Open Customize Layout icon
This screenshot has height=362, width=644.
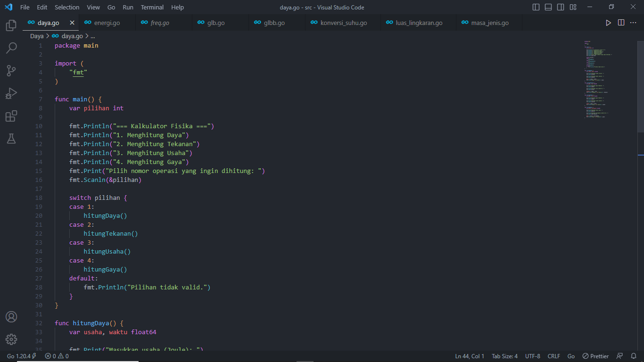click(x=573, y=7)
